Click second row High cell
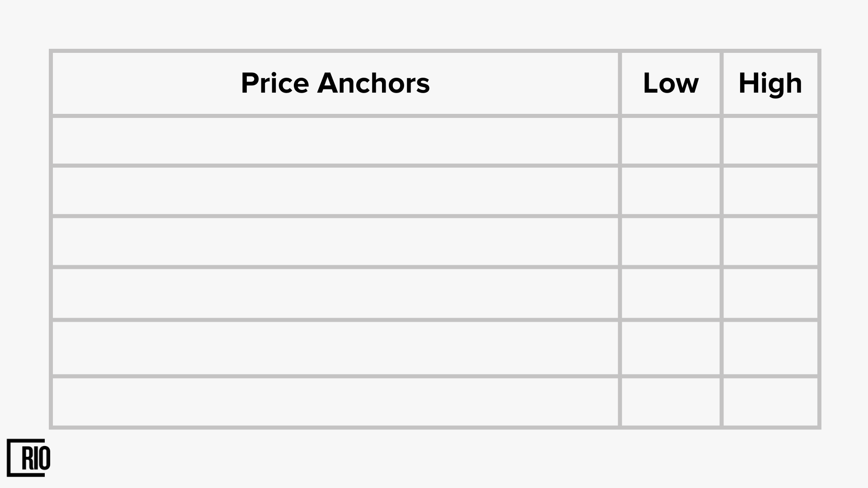This screenshot has height=488, width=868. point(770,191)
